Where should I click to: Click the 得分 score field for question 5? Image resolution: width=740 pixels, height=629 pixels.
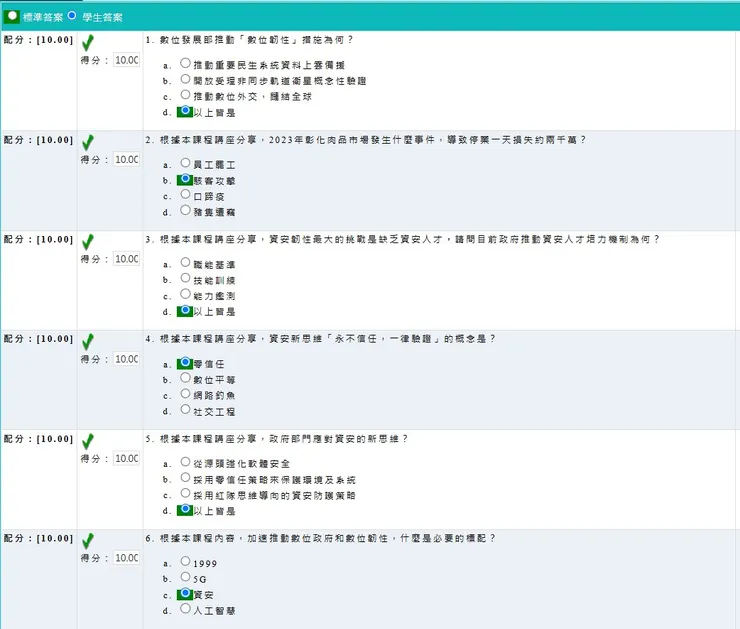[126, 459]
